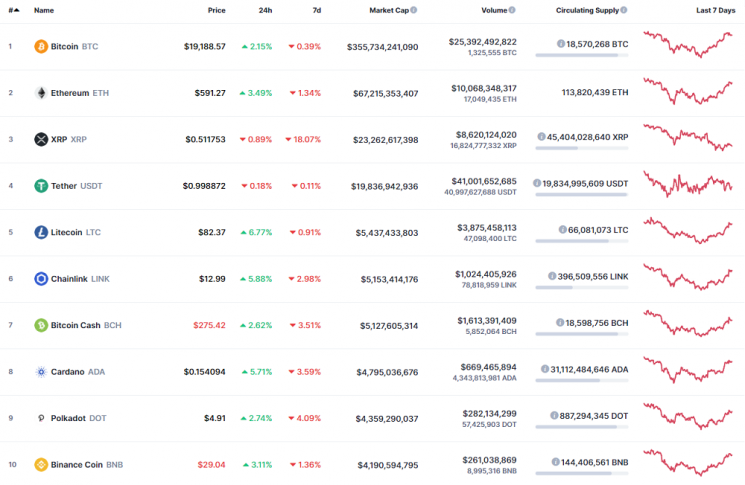Viewport: 745px width, 485px height.
Task: Click Bitcoin Cash price $275.42
Action: click(x=210, y=325)
